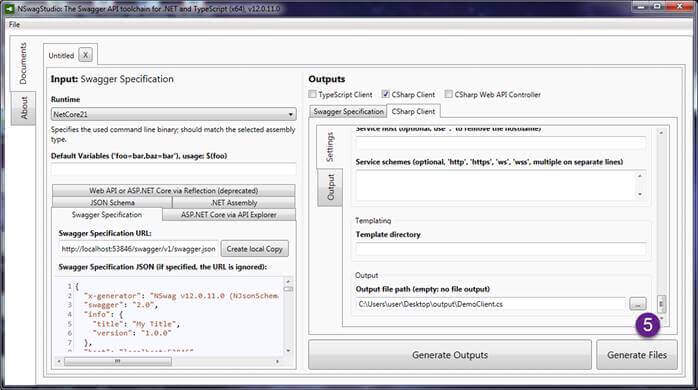Select the Swagger Specification input tab

tap(107, 215)
